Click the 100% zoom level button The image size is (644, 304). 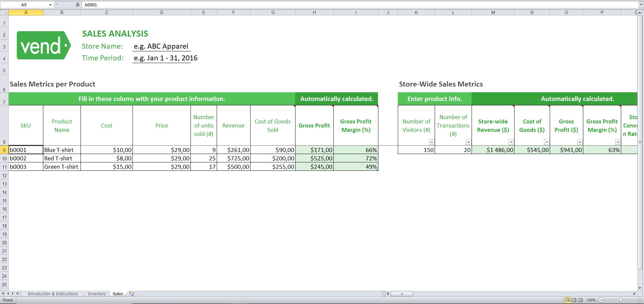pos(591,300)
